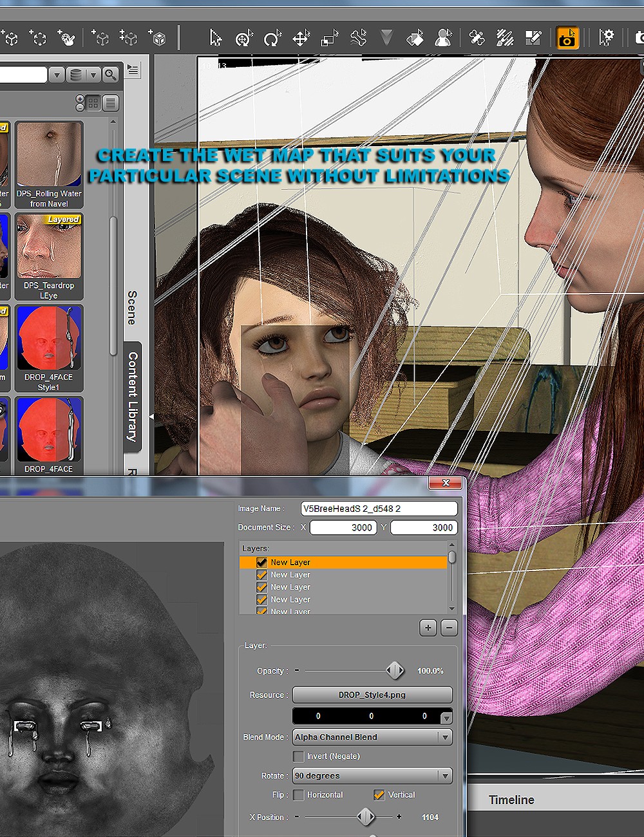Screen dimensions: 644x837
Task: Increase X Position with plus button
Action: pyautogui.click(x=399, y=817)
